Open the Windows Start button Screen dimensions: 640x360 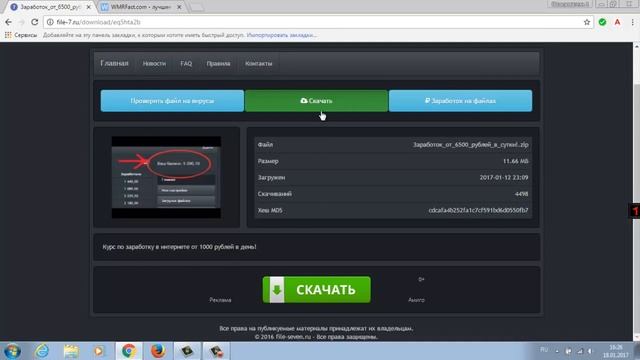pos(13,351)
